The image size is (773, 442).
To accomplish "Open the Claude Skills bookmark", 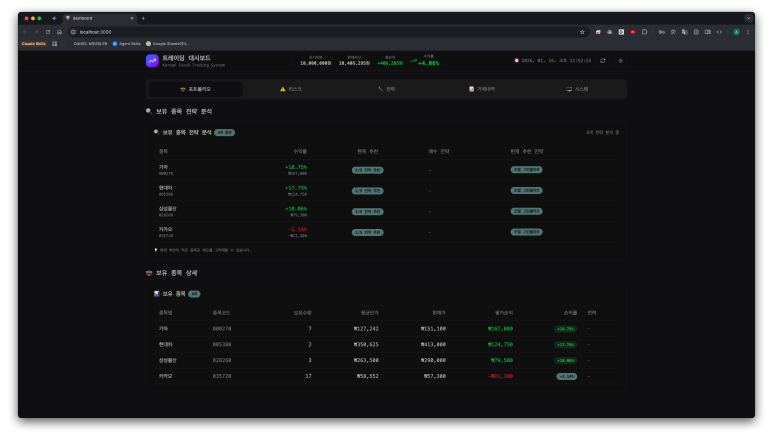I will [x=34, y=44].
